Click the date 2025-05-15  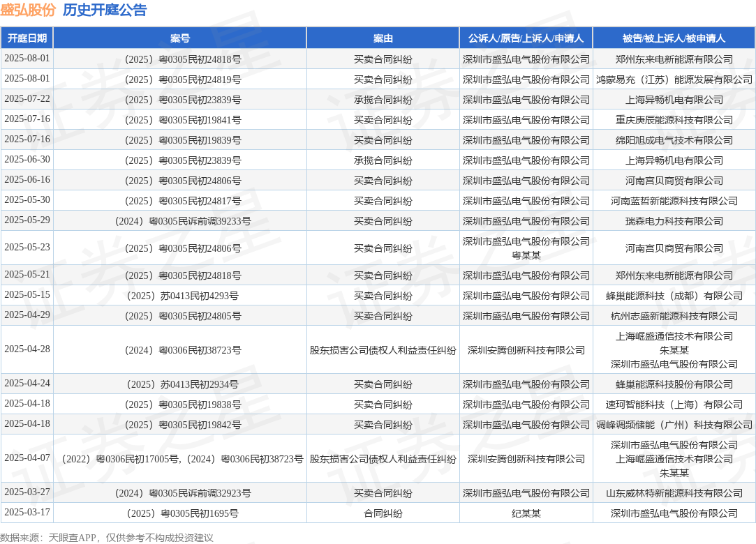tap(27, 295)
